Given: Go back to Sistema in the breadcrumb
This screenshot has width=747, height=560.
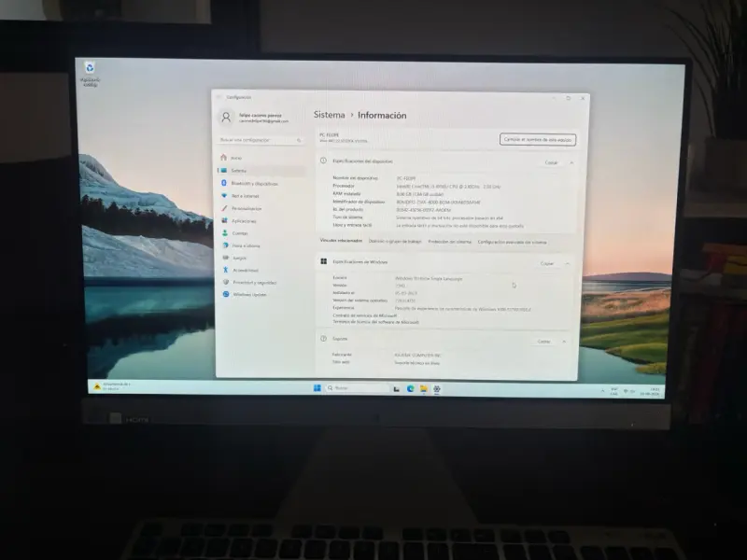Looking at the screenshot, I should [330, 115].
